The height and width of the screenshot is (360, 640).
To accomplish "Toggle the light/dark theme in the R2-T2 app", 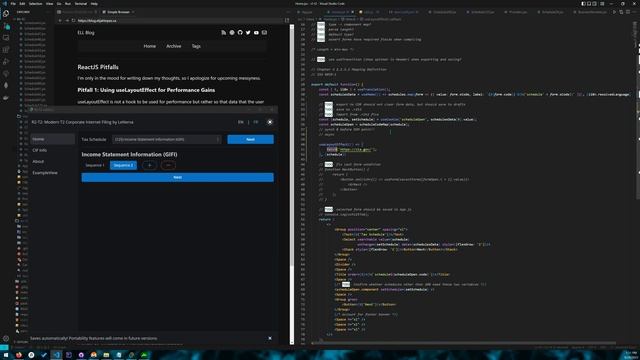I will [x=270, y=122].
